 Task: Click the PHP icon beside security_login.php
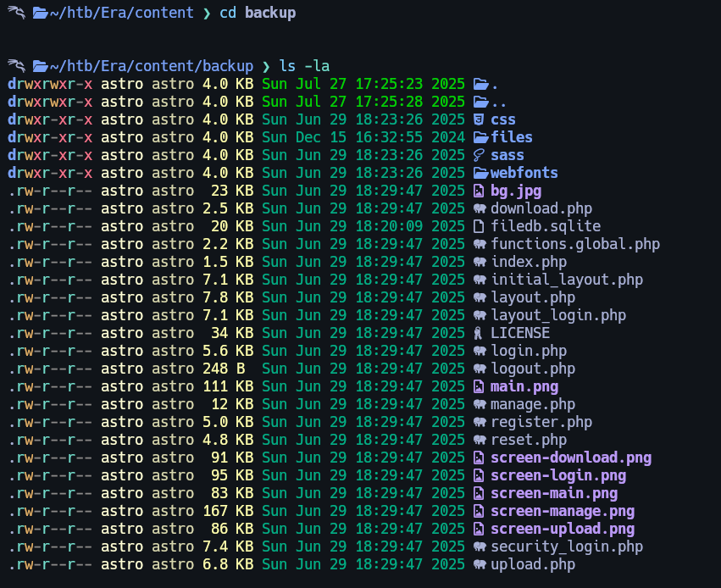pos(480,547)
